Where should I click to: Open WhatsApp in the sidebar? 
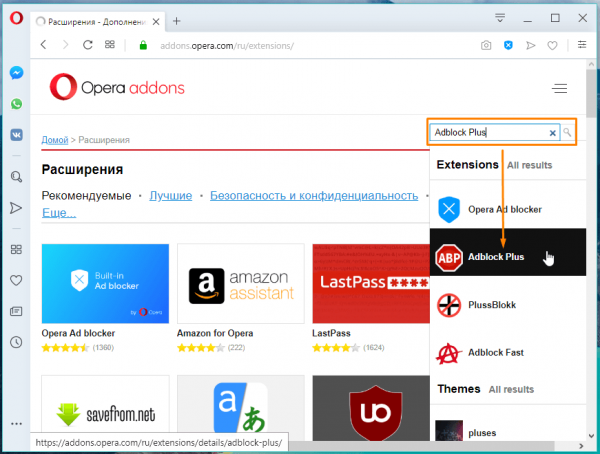click(x=16, y=104)
